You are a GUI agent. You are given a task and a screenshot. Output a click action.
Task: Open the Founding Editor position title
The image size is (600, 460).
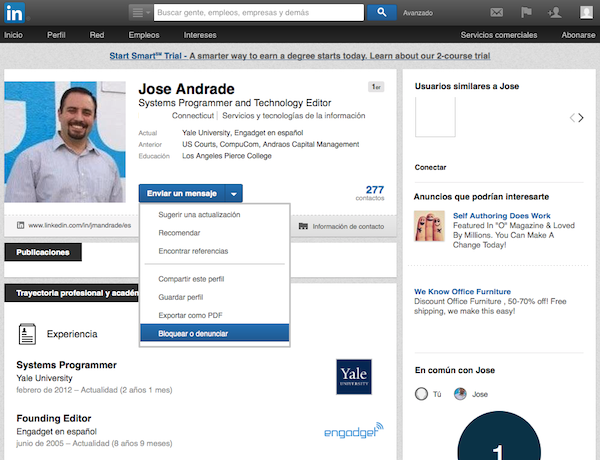(54, 418)
